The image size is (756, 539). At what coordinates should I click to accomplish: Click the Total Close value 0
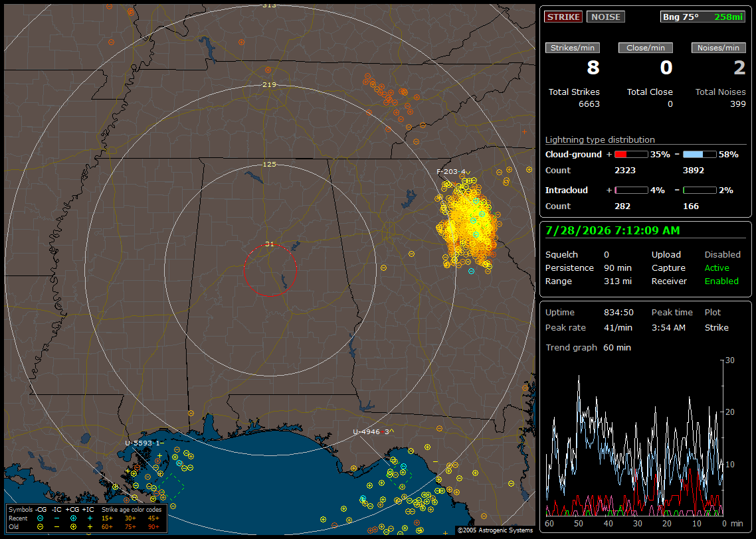[670, 104]
